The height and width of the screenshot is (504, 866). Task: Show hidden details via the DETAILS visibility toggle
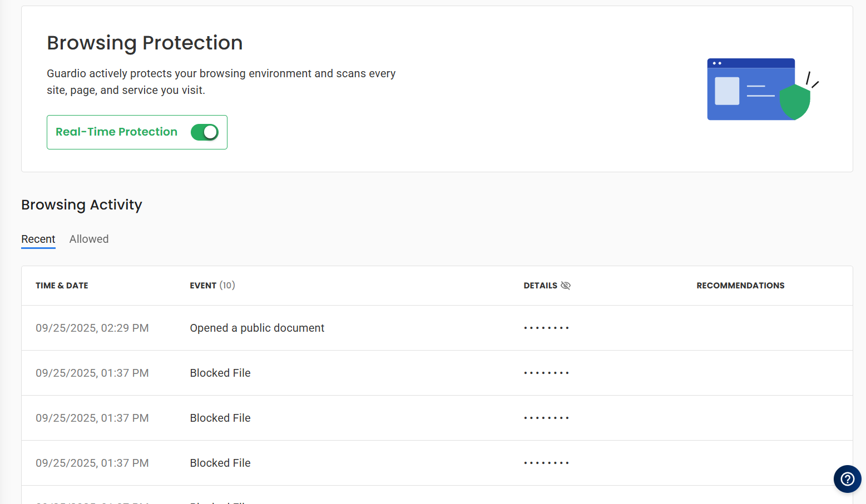[x=566, y=285]
